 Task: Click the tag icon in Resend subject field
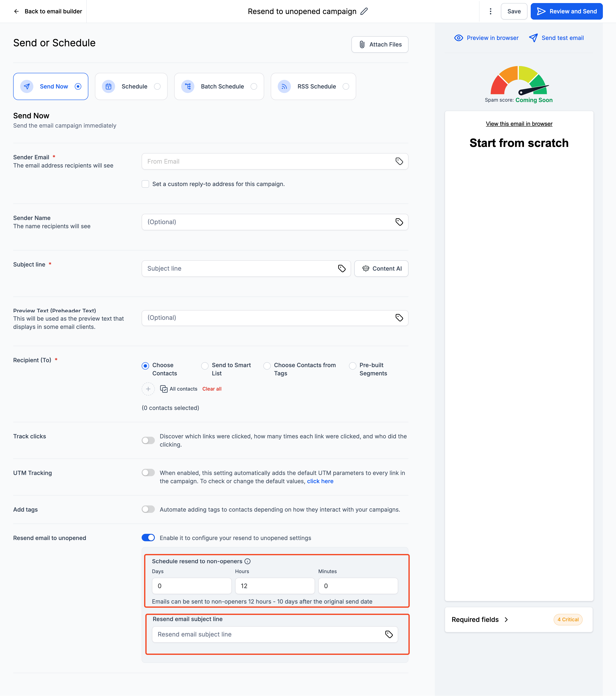tap(389, 634)
